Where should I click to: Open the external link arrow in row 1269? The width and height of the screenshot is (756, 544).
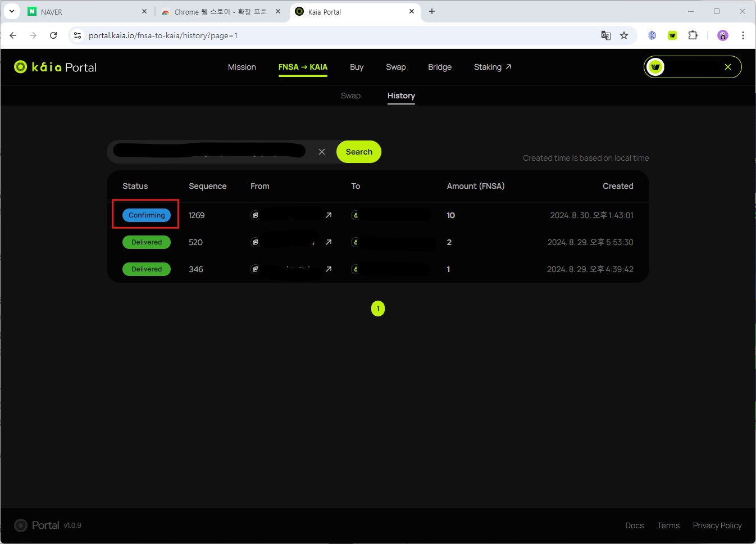click(329, 215)
